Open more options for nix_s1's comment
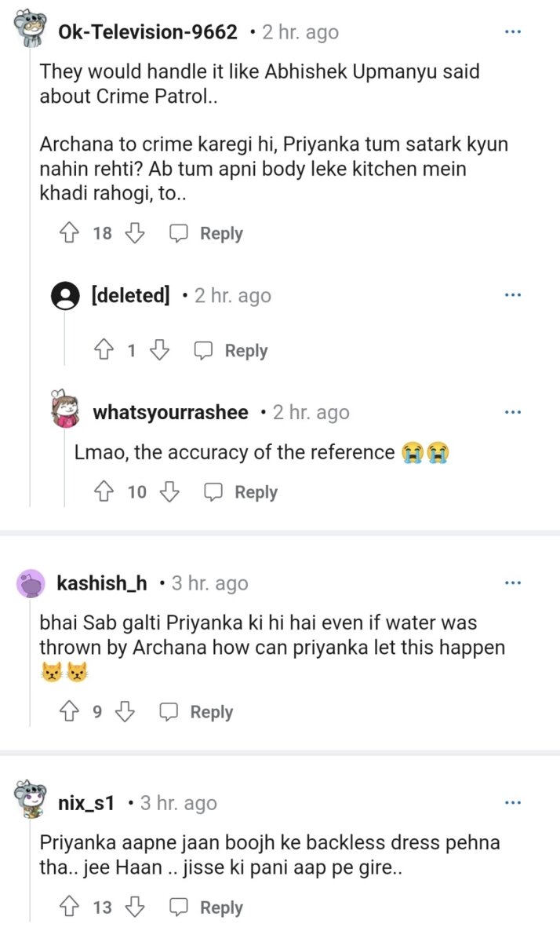Screen dimensions: 560x942 513,803
